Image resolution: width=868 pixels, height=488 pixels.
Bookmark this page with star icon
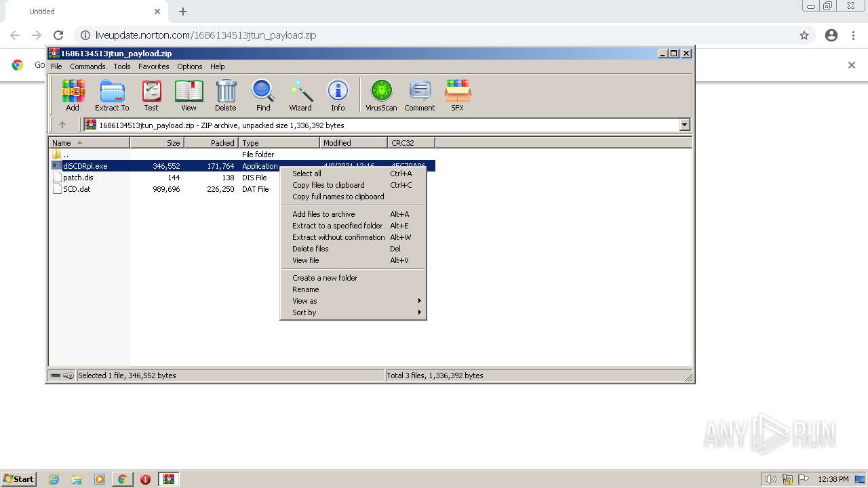(804, 35)
